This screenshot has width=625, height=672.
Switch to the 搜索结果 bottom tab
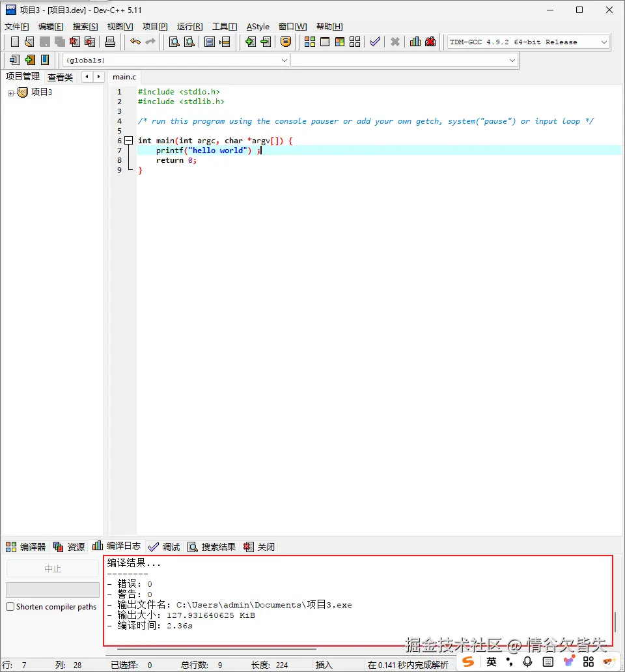[x=212, y=547]
